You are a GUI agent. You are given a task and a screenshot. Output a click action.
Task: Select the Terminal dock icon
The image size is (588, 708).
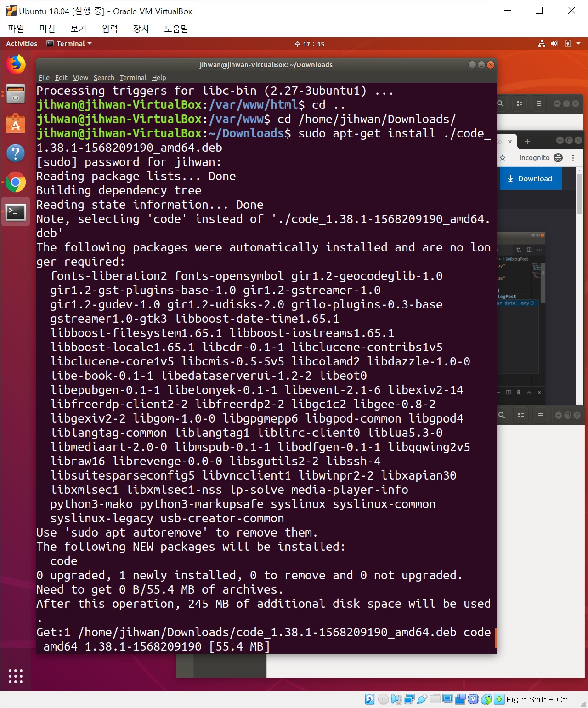pyautogui.click(x=16, y=212)
